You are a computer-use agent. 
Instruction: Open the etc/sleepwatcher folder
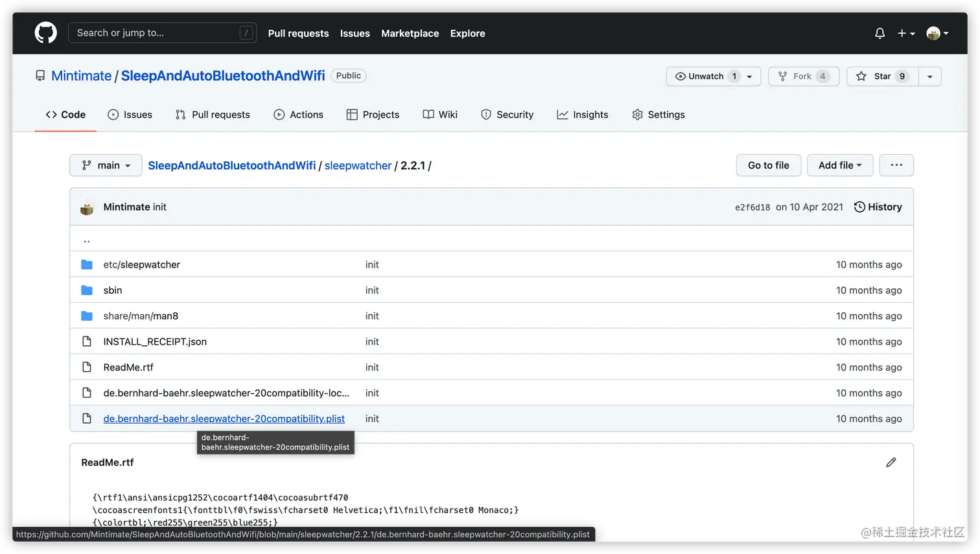(142, 264)
